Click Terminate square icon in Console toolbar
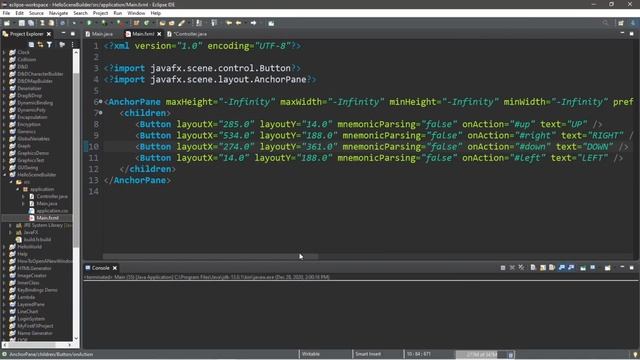This screenshot has height=360, width=640. pos(503,268)
